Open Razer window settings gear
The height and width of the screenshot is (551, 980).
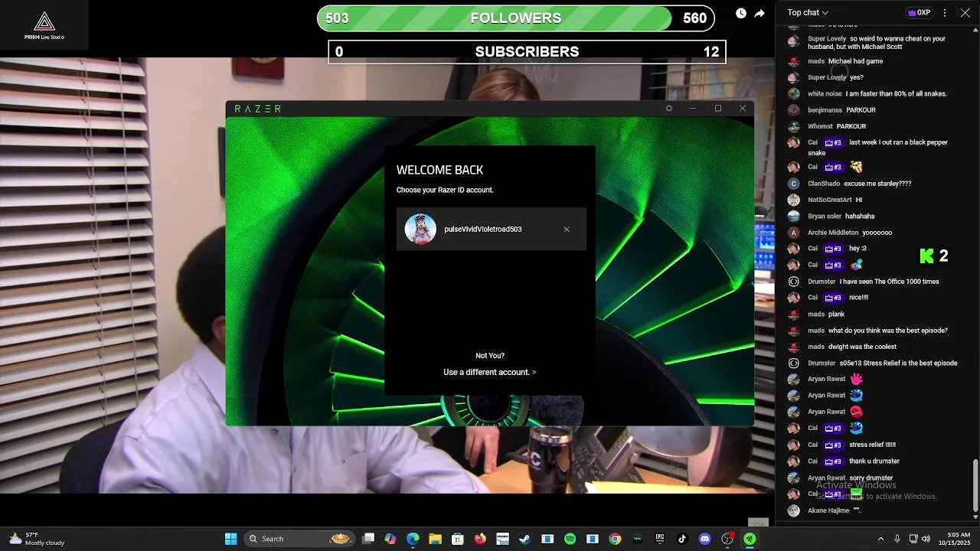click(x=669, y=109)
